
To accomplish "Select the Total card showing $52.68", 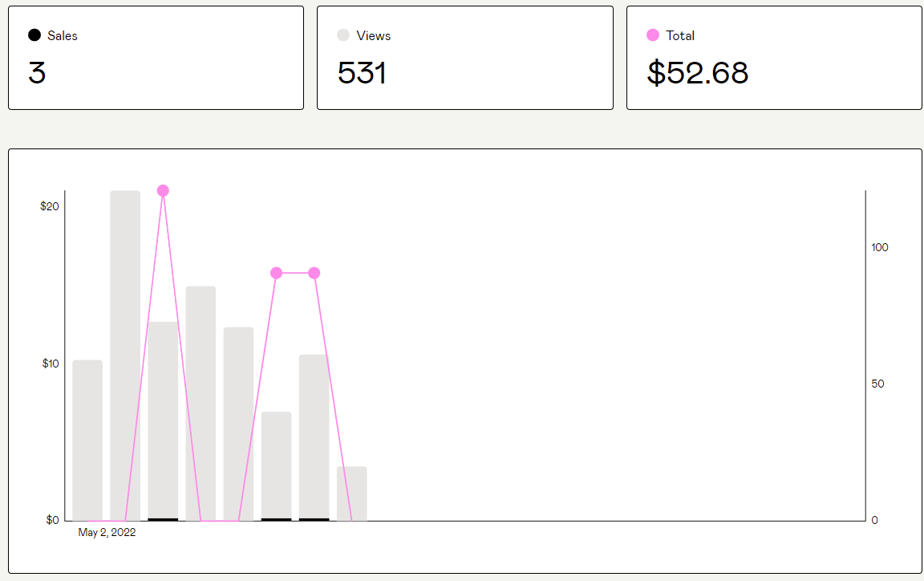I will [x=774, y=58].
